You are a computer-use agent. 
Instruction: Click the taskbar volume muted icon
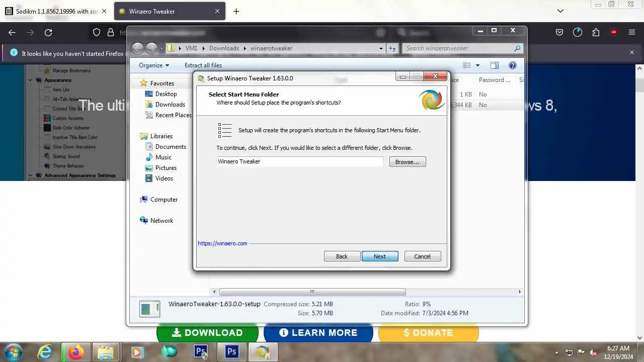594,352
